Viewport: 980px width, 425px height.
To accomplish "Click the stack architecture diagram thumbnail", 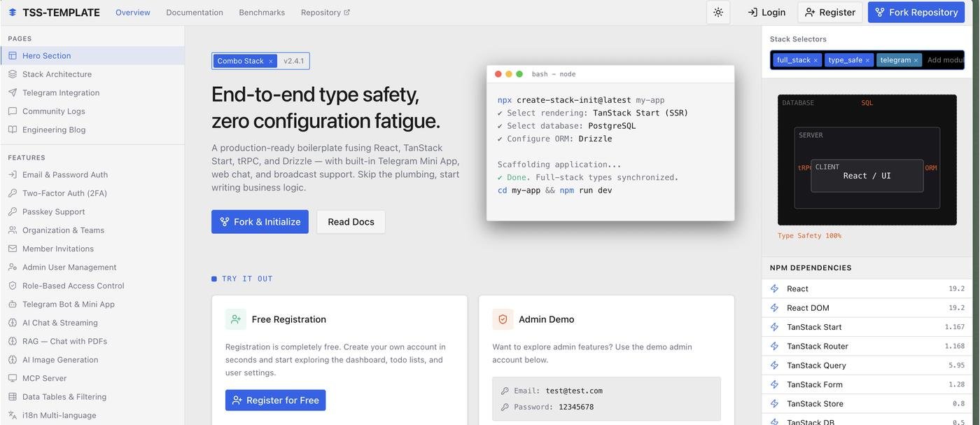I will click(867, 160).
